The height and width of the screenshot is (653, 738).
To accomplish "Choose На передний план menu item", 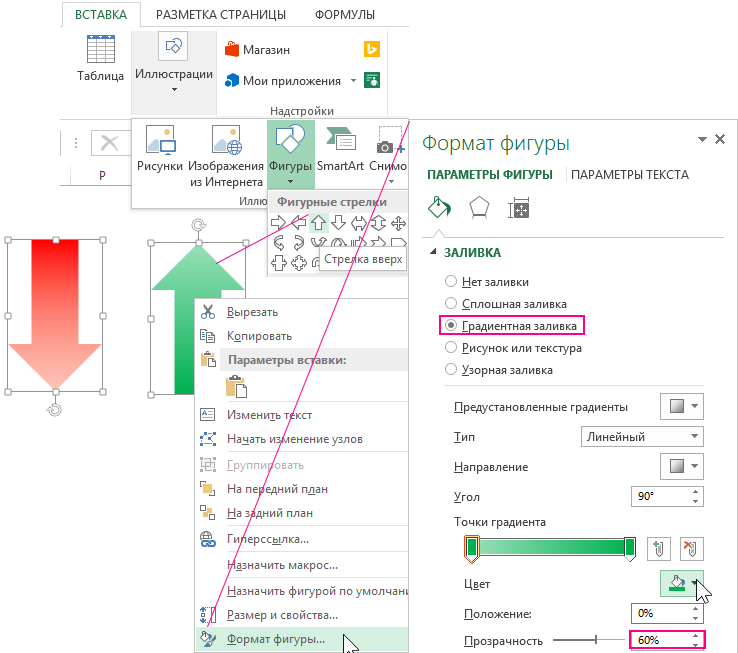I will pyautogui.click(x=301, y=489).
